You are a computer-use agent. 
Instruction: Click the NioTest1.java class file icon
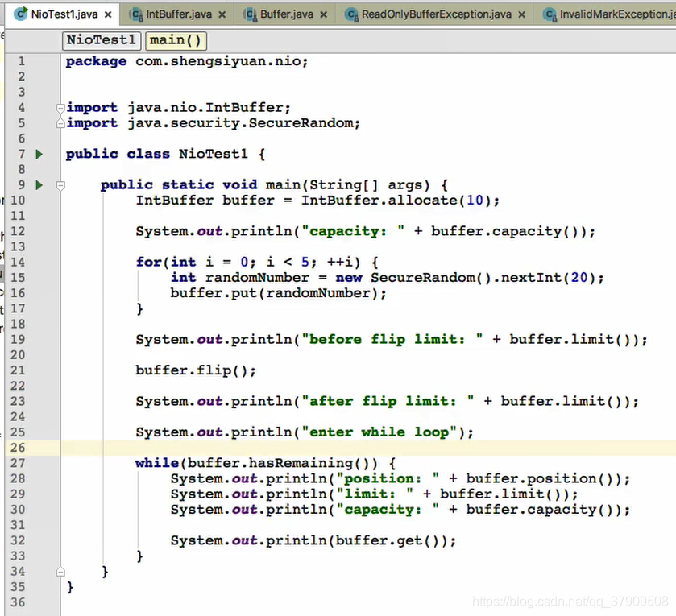pos(20,14)
